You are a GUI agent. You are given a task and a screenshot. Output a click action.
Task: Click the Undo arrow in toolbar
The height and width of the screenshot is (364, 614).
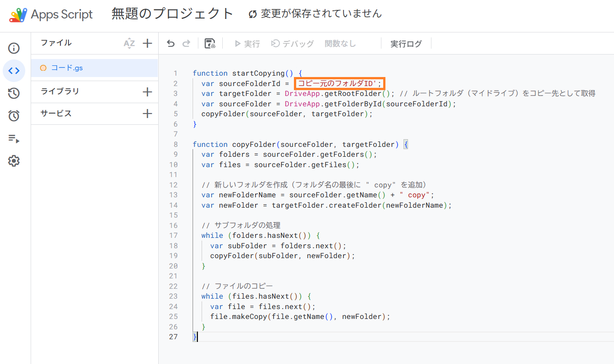[170, 44]
